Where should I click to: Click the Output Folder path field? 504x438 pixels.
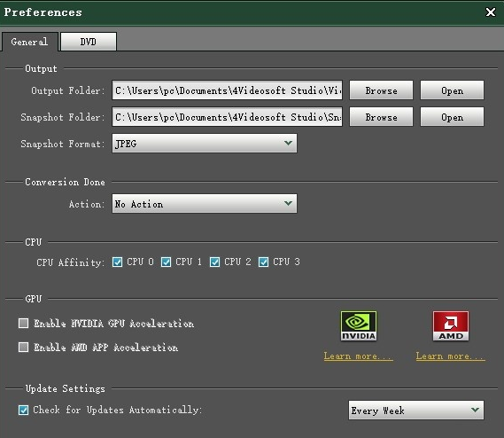pos(228,90)
